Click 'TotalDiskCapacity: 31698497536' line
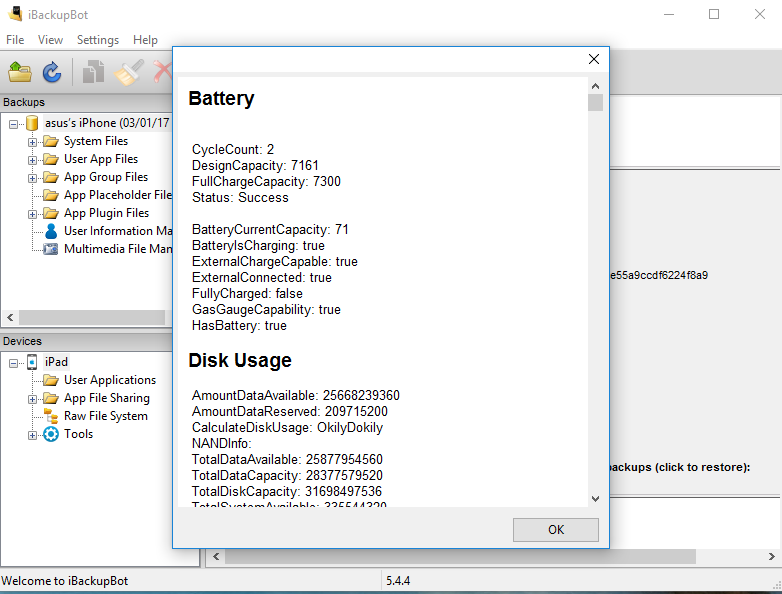The image size is (782, 594). pyautogui.click(x=287, y=491)
